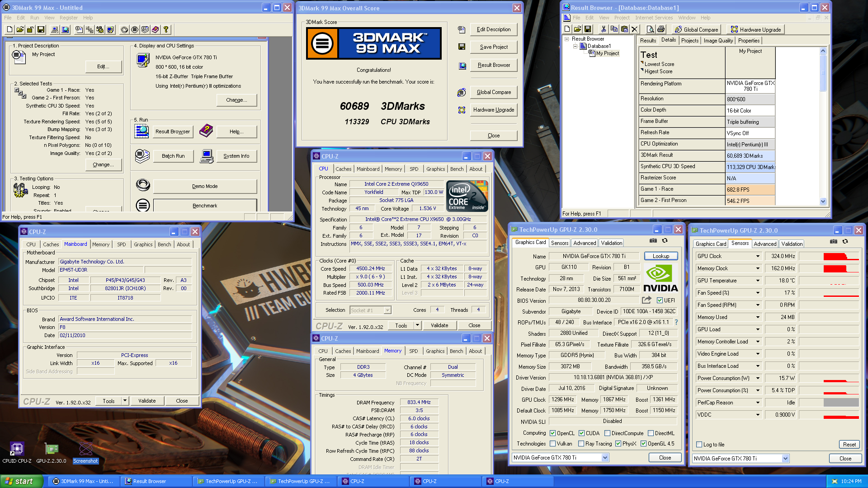Open the CPUID CPU-Z desktop shortcut

17,452
